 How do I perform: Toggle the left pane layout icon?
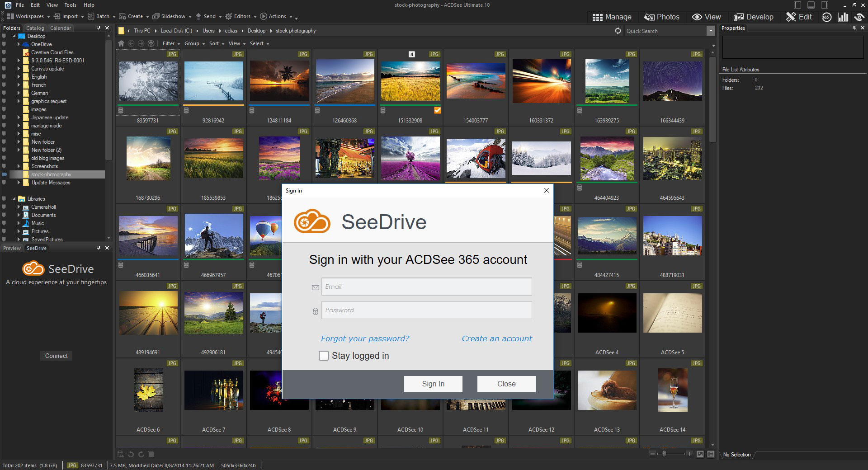(797, 5)
